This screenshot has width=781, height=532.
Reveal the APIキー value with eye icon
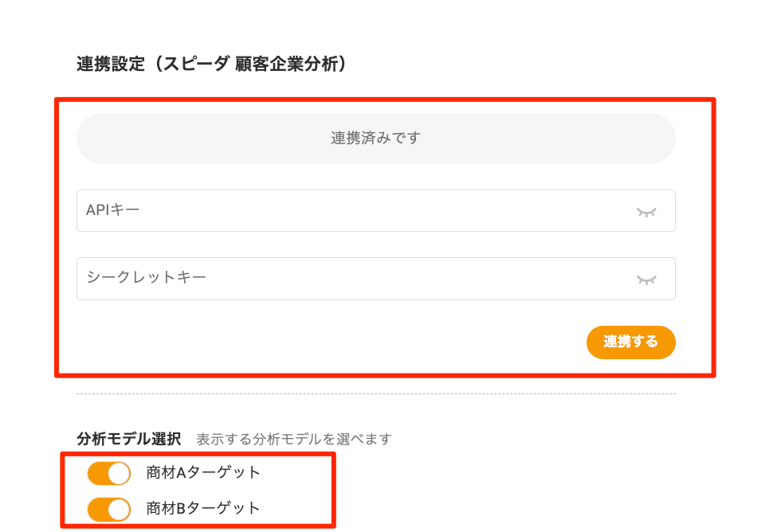(646, 212)
